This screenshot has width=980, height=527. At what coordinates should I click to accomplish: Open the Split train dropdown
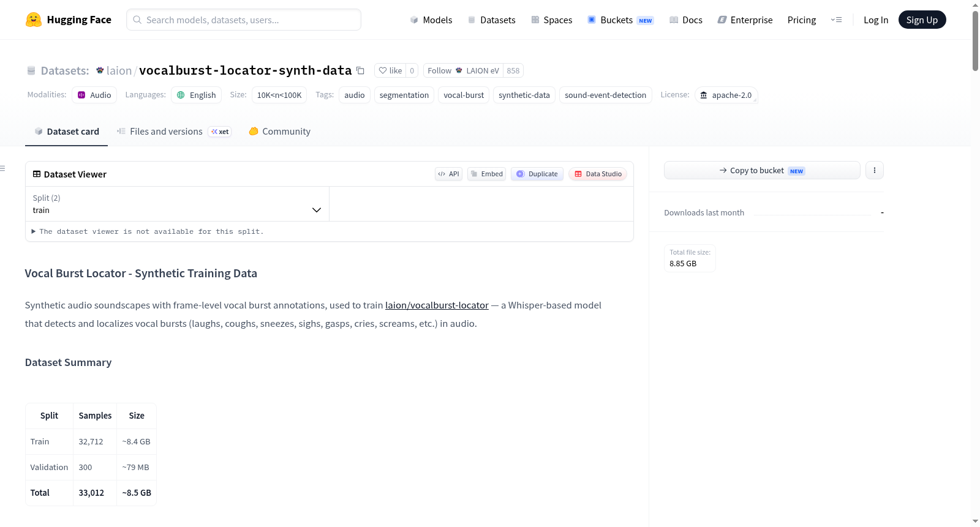tap(177, 204)
